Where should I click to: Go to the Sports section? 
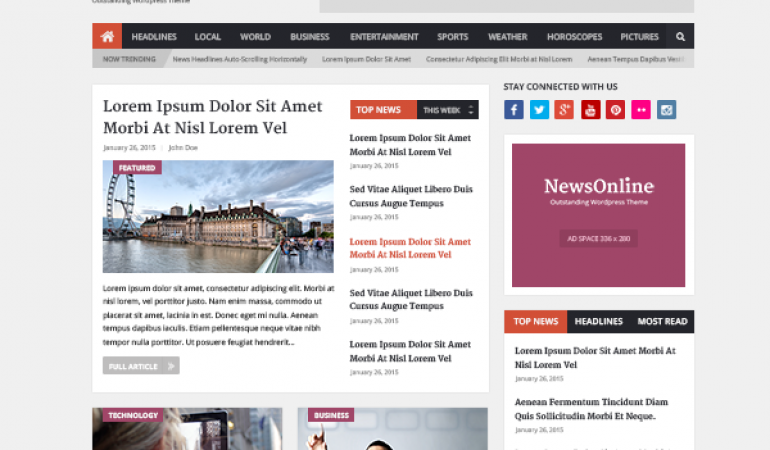(452, 37)
